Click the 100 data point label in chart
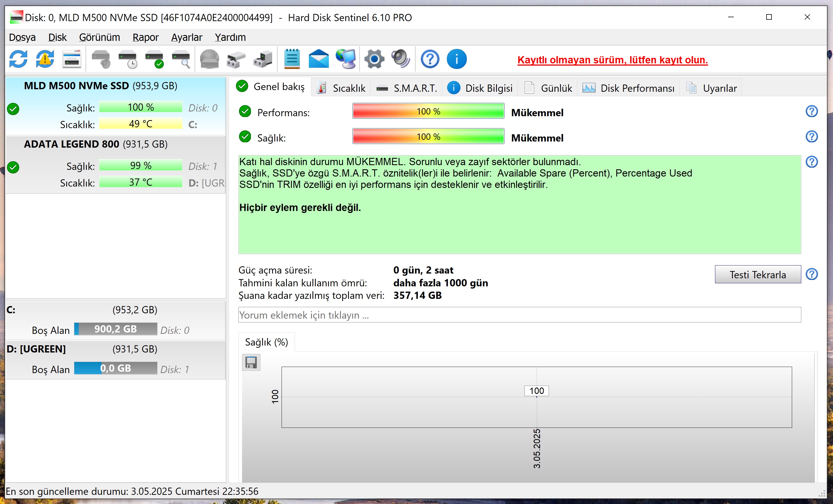Viewport: 833px width, 504px height. coord(536,391)
